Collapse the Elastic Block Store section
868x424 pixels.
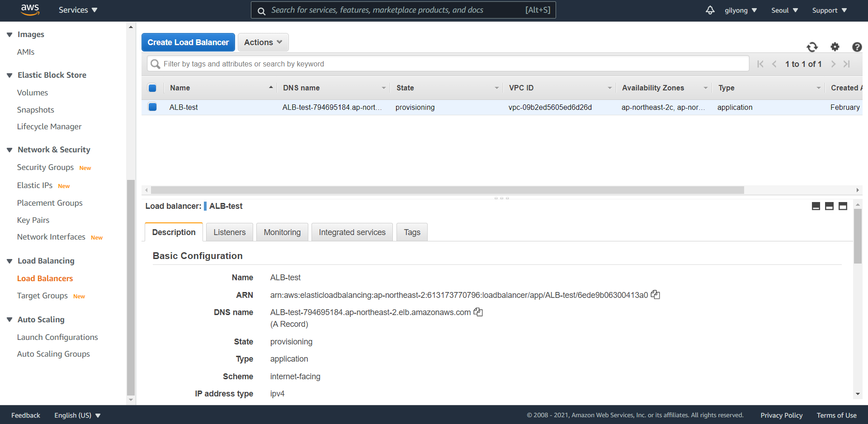(x=9, y=75)
